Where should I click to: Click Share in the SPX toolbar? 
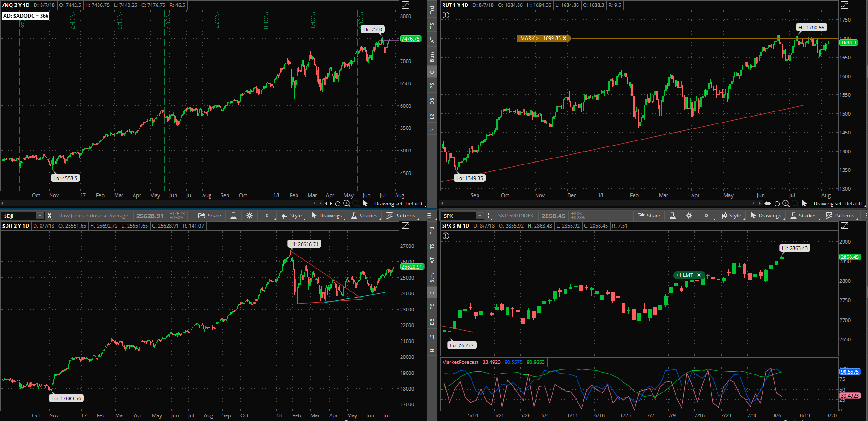649,216
